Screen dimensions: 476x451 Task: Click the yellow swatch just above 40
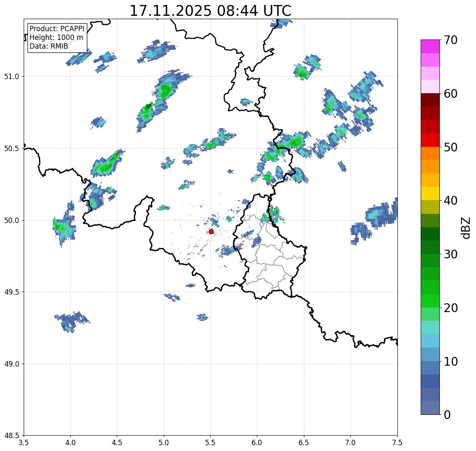430,193
